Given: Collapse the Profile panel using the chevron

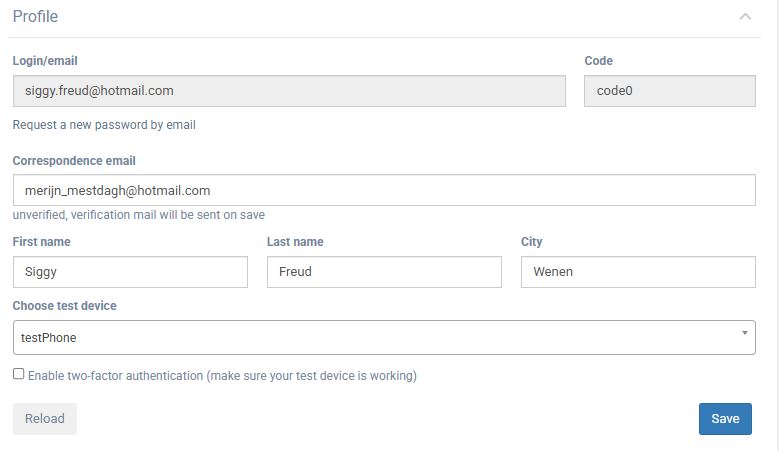Looking at the screenshot, I should [x=745, y=17].
